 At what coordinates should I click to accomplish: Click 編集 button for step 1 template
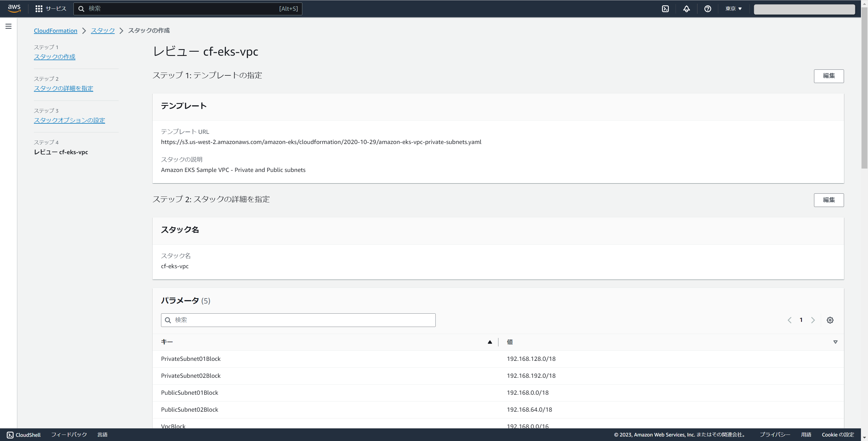pyautogui.click(x=828, y=76)
